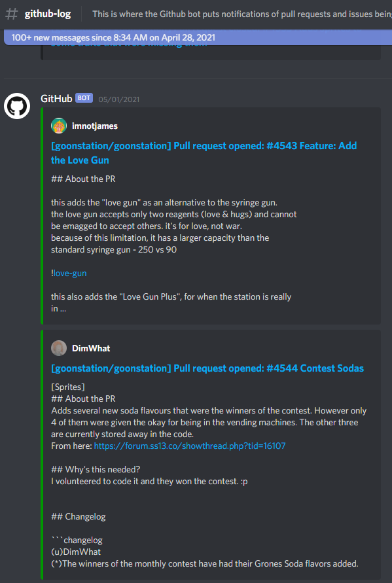392x583 pixels.
Task: Click the imnotjames author name
Action: point(95,126)
